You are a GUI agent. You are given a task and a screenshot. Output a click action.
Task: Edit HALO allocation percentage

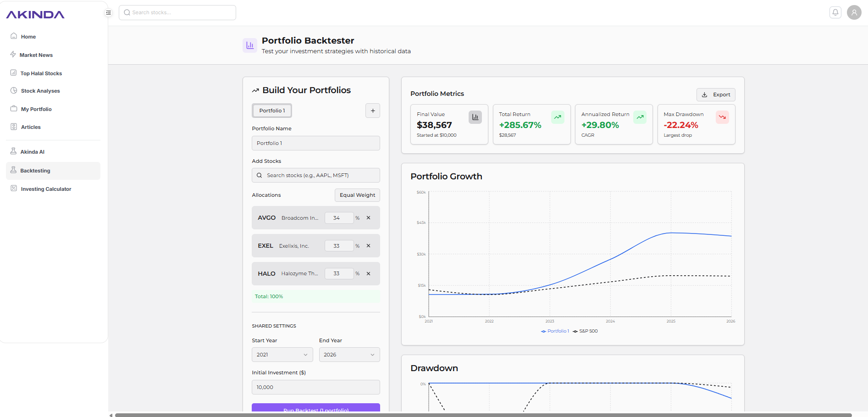tap(339, 273)
